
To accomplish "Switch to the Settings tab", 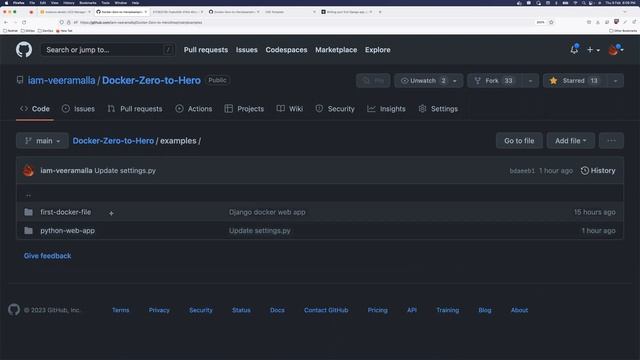I will [438, 109].
